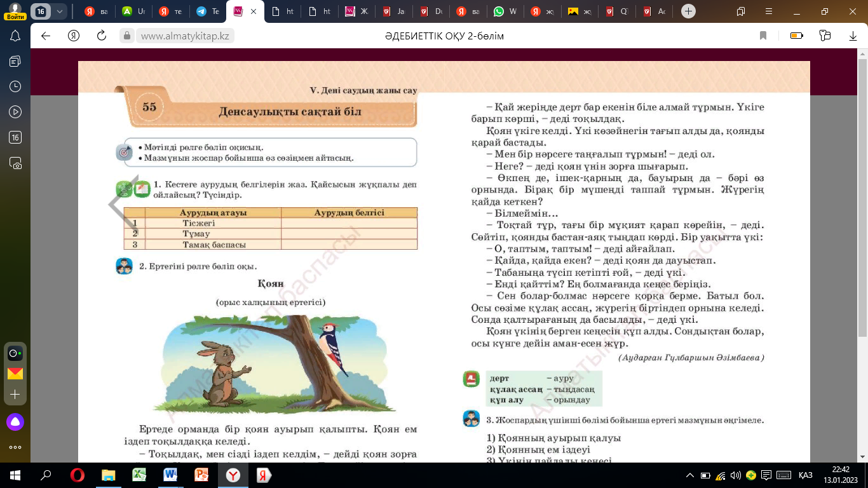868x488 pixels.
Task: Click the screenshot camera icon in sidebar
Action: [15, 163]
